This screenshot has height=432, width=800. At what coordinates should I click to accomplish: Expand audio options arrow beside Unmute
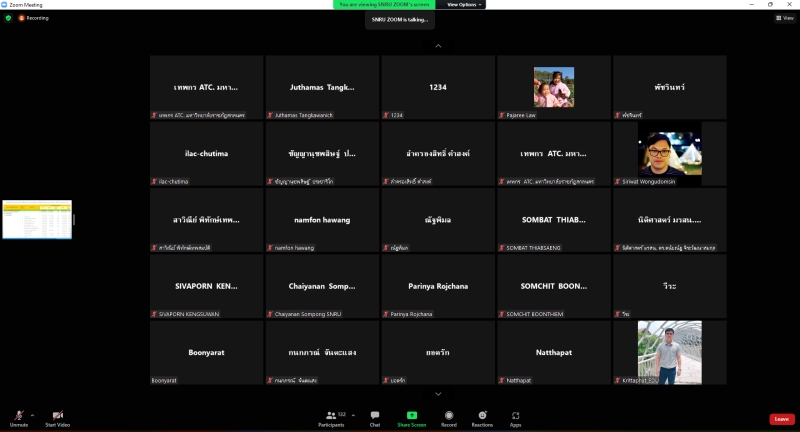32,414
